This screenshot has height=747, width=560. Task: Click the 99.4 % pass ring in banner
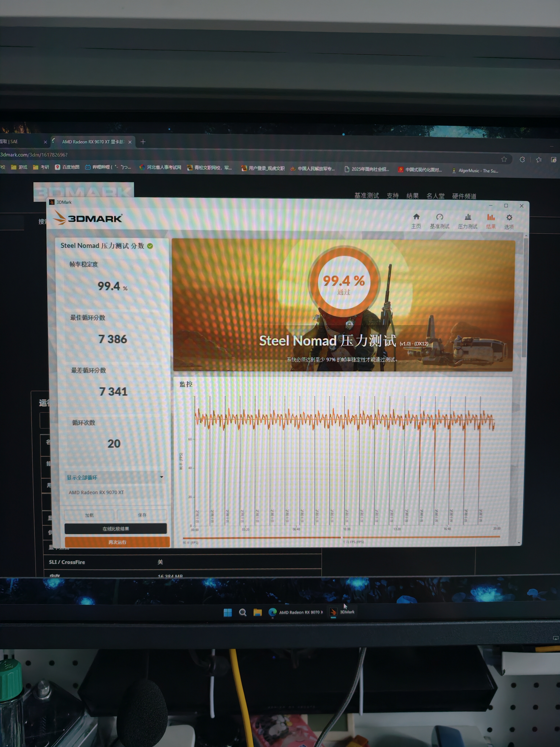click(x=344, y=281)
